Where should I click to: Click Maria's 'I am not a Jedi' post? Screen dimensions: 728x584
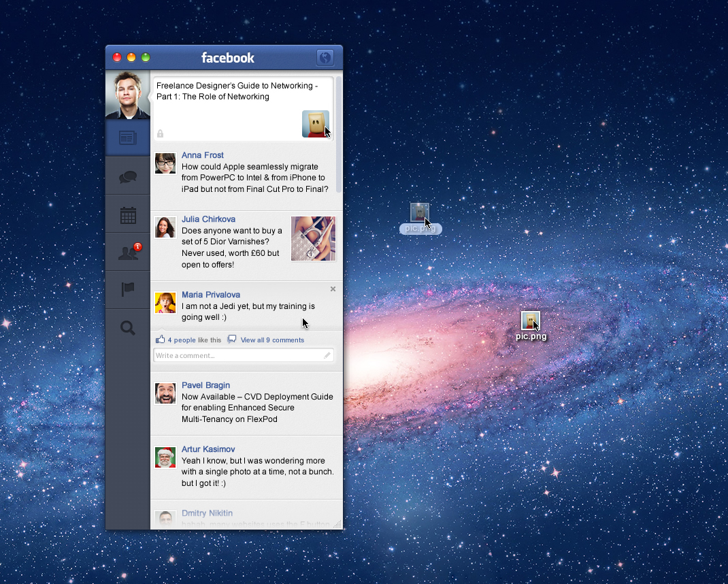pyautogui.click(x=248, y=312)
